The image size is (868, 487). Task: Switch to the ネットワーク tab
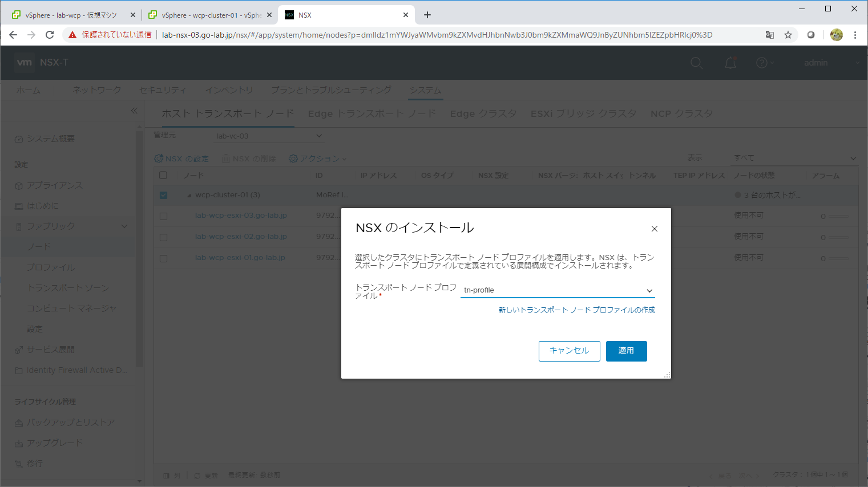pos(97,90)
